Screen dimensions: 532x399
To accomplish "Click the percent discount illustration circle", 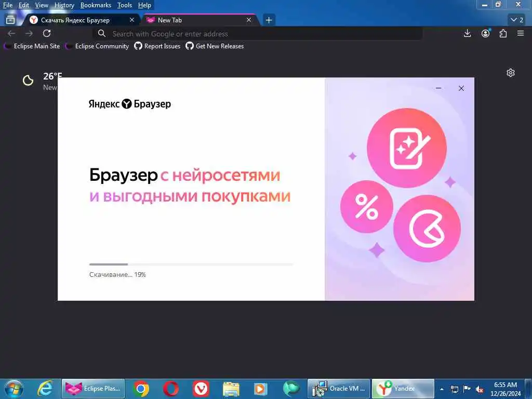I will click(366, 207).
